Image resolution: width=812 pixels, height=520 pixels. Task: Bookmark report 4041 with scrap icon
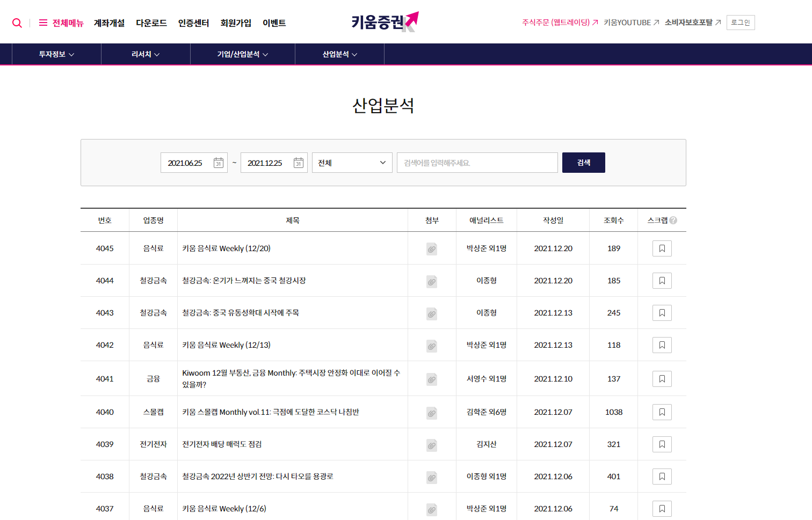pyautogui.click(x=662, y=379)
